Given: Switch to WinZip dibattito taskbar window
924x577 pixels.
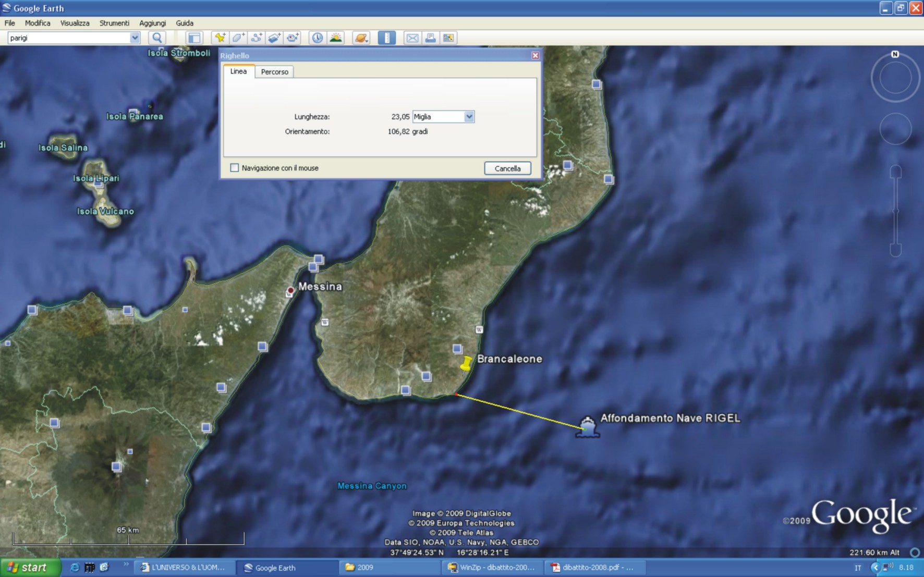Looking at the screenshot, I should pyautogui.click(x=491, y=567).
